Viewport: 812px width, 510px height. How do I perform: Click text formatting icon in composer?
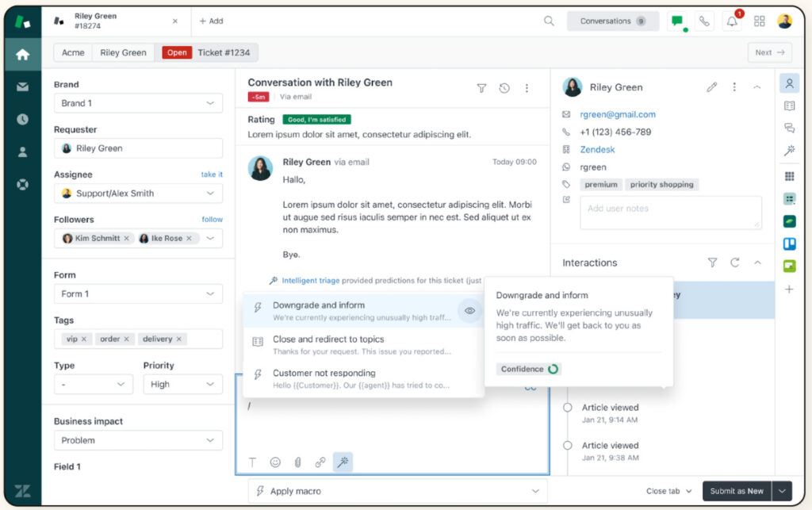tap(253, 462)
